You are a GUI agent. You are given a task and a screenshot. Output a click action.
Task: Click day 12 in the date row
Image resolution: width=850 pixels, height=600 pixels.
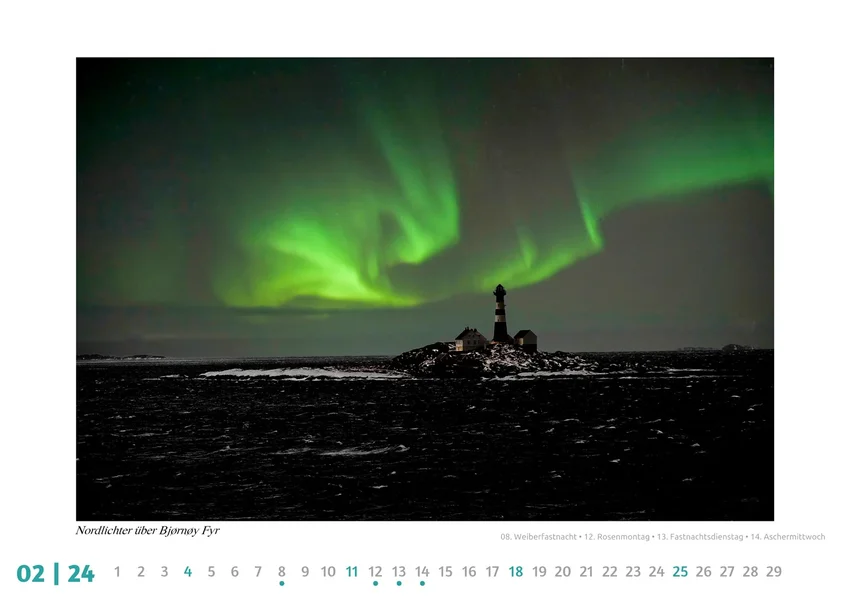(x=375, y=572)
